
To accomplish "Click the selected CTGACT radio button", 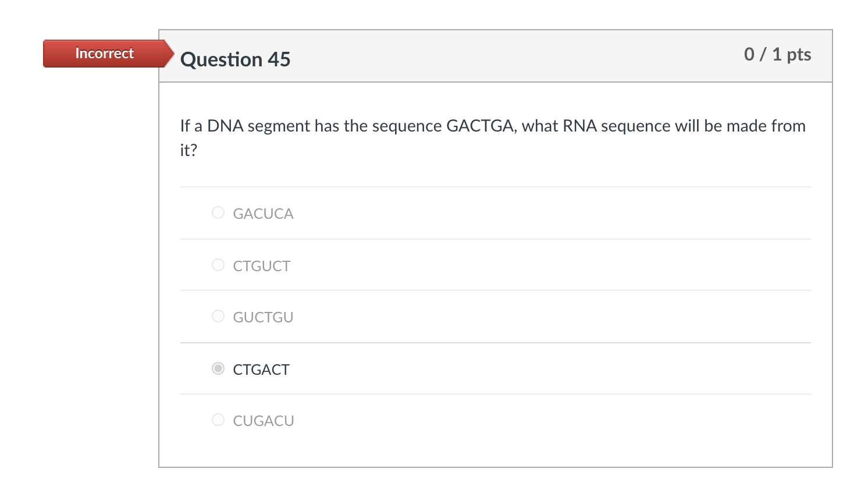I will pyautogui.click(x=218, y=369).
